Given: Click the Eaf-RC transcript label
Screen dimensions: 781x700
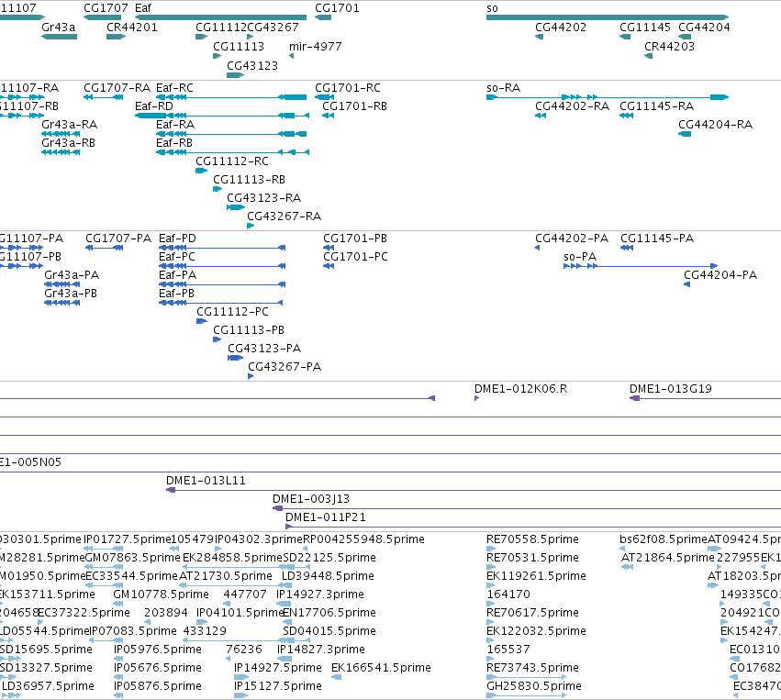Looking at the screenshot, I should tap(174, 88).
